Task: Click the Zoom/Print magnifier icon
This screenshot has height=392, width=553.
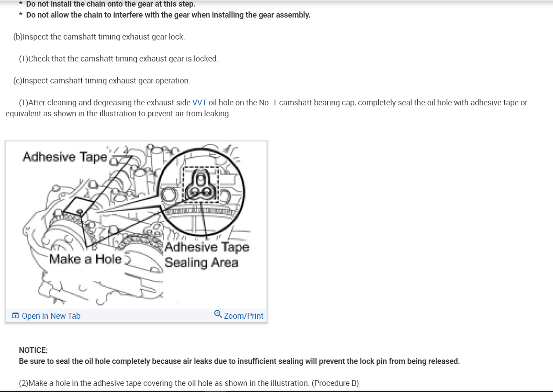Action: [x=218, y=314]
